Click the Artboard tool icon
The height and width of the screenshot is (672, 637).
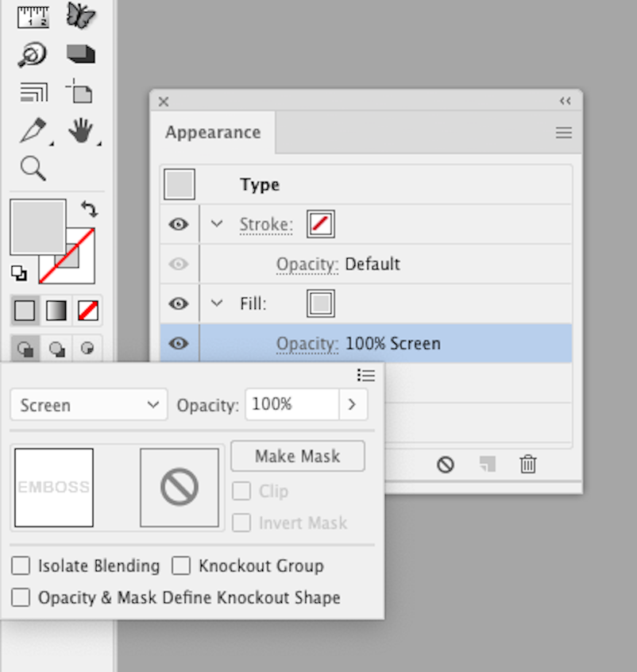point(79,91)
